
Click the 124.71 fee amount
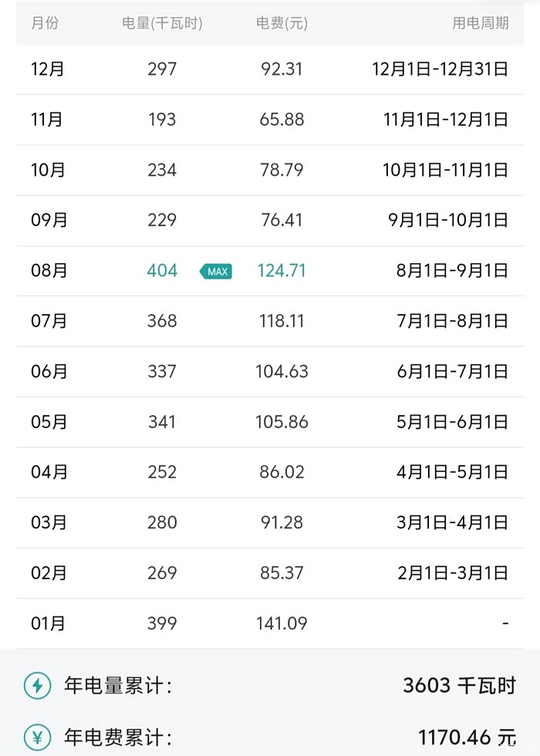(282, 271)
